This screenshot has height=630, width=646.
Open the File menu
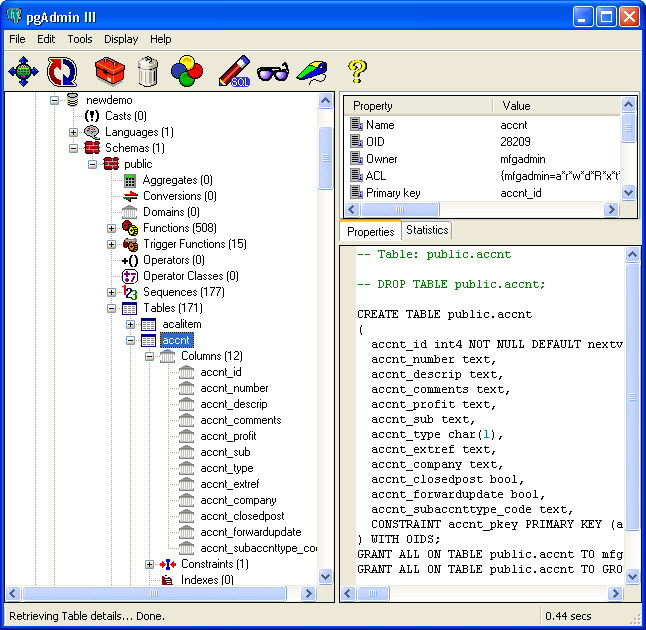tap(17, 39)
